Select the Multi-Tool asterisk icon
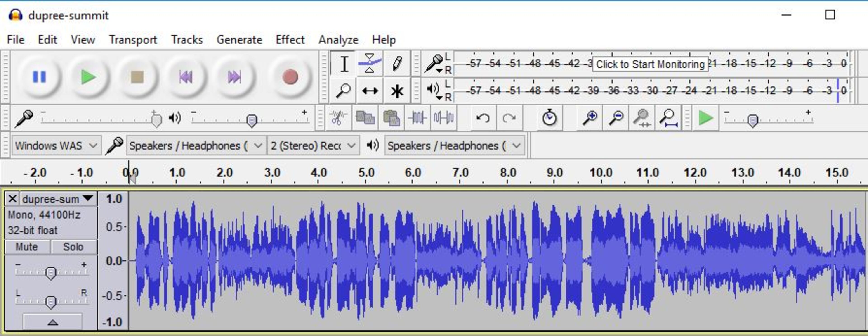Image resolution: width=868 pixels, height=336 pixels. tap(397, 91)
